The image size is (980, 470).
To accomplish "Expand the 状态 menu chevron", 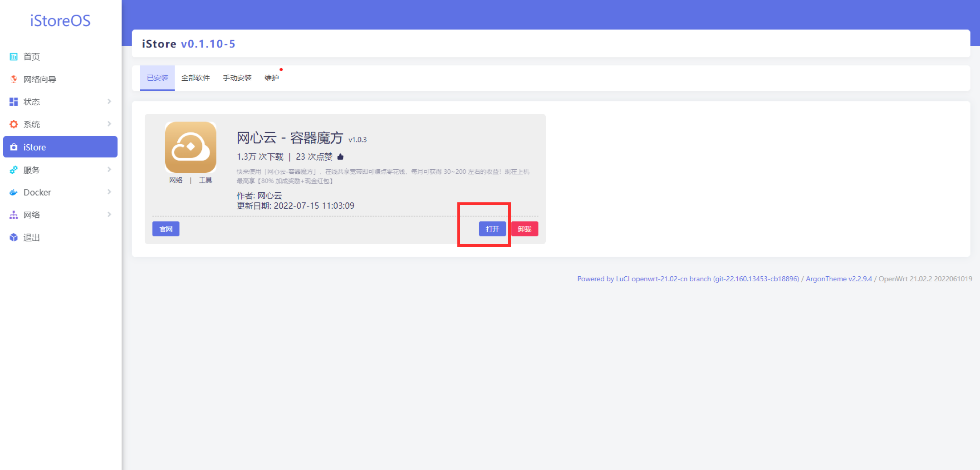I will pyautogui.click(x=109, y=101).
